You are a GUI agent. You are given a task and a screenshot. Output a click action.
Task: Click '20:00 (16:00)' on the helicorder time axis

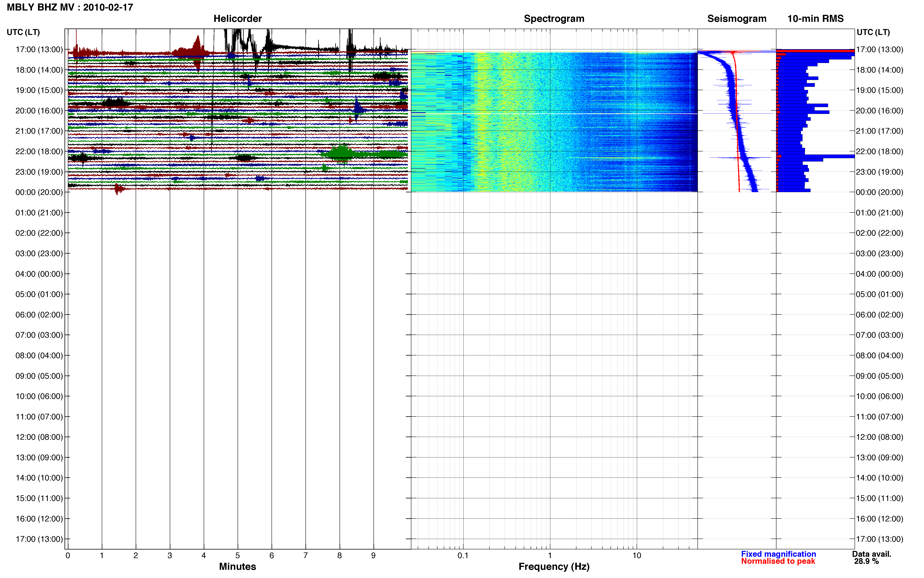39,110
